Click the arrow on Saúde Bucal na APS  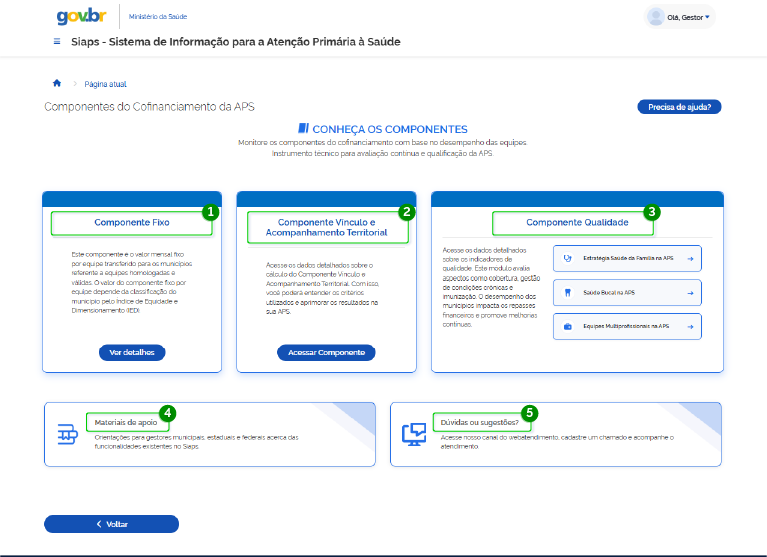click(x=690, y=292)
